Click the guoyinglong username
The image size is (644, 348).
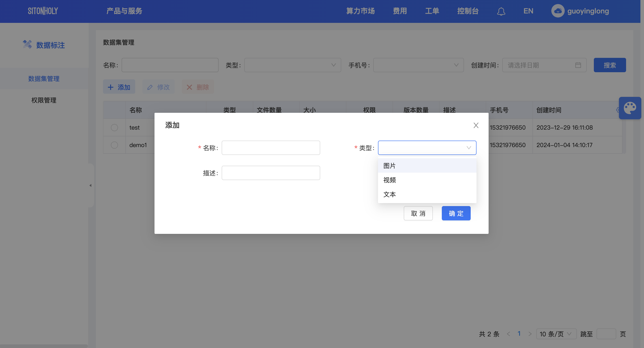[x=588, y=11]
